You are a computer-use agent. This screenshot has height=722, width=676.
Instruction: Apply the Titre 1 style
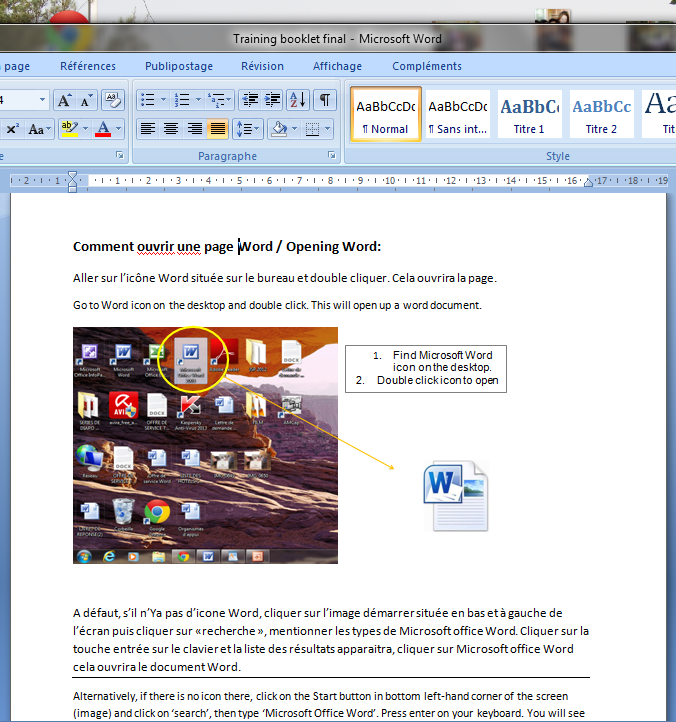[529, 114]
